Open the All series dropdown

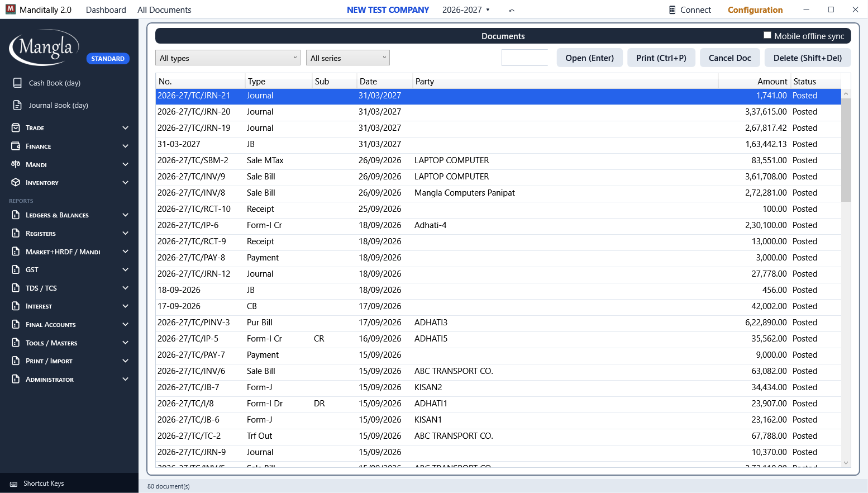coord(348,58)
